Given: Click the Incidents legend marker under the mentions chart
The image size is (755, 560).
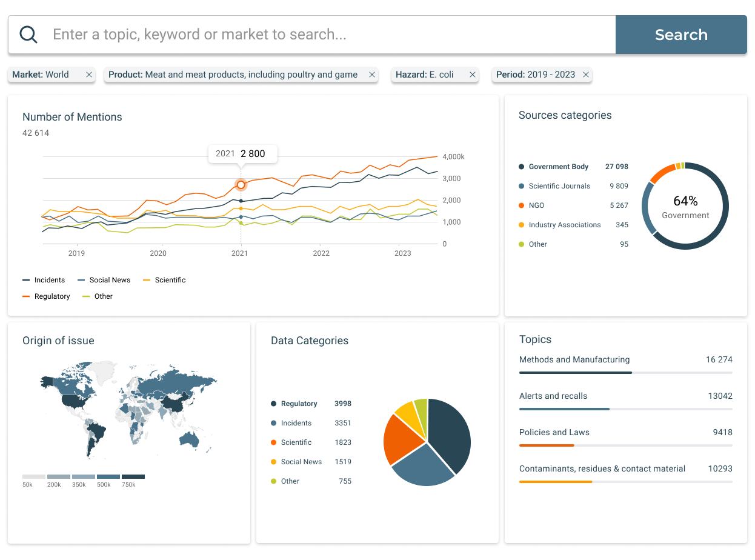Looking at the screenshot, I should [27, 280].
